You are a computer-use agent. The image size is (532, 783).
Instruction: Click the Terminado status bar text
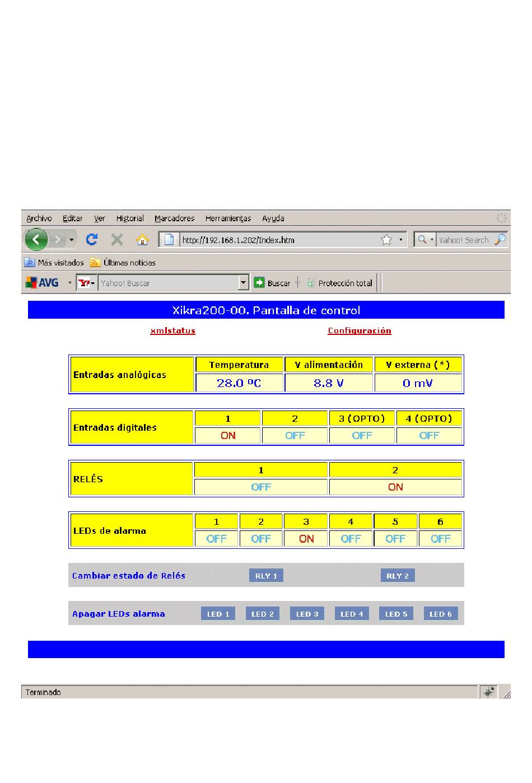[43, 692]
